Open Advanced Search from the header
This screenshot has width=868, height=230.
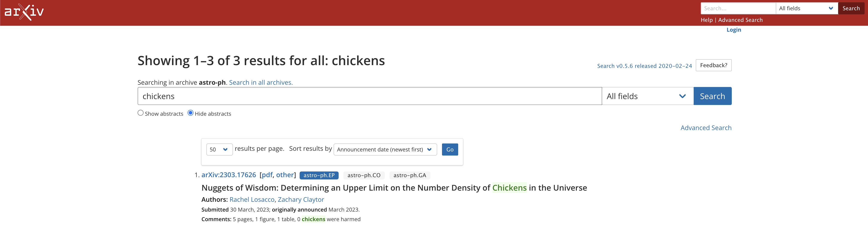[740, 20]
